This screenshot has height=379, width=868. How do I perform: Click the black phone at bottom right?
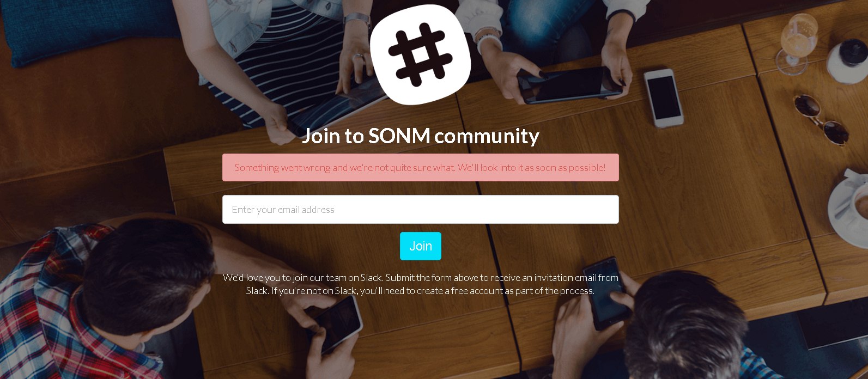tap(606, 294)
